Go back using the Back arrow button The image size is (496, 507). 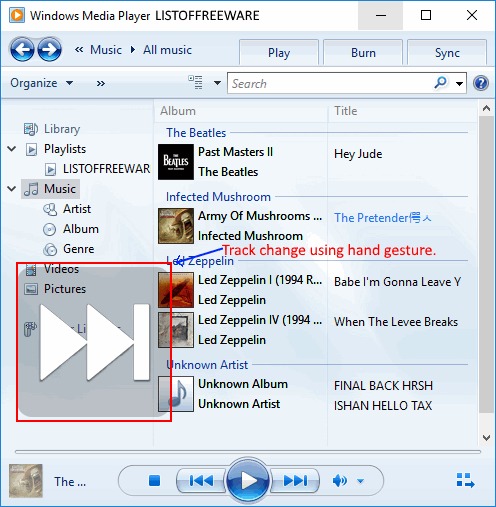(x=22, y=50)
